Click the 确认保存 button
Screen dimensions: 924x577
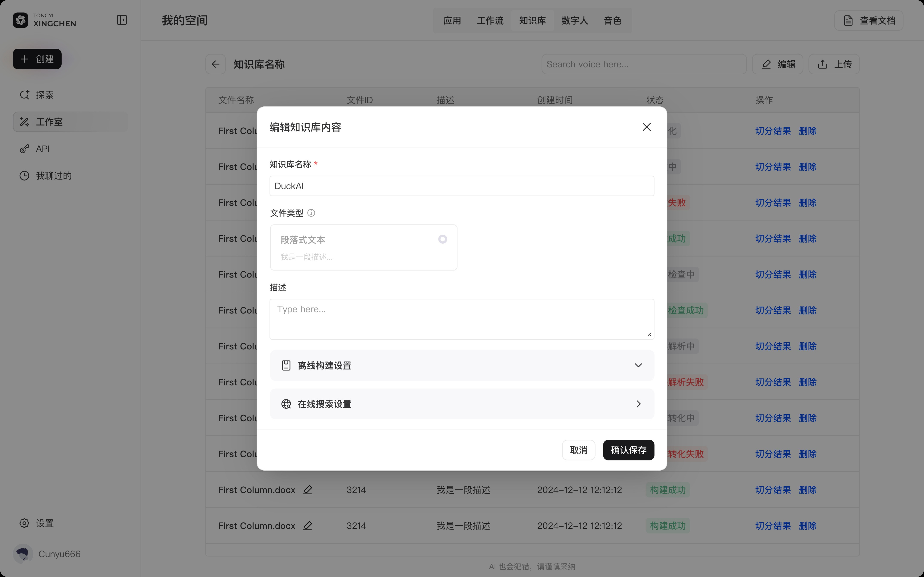click(628, 450)
